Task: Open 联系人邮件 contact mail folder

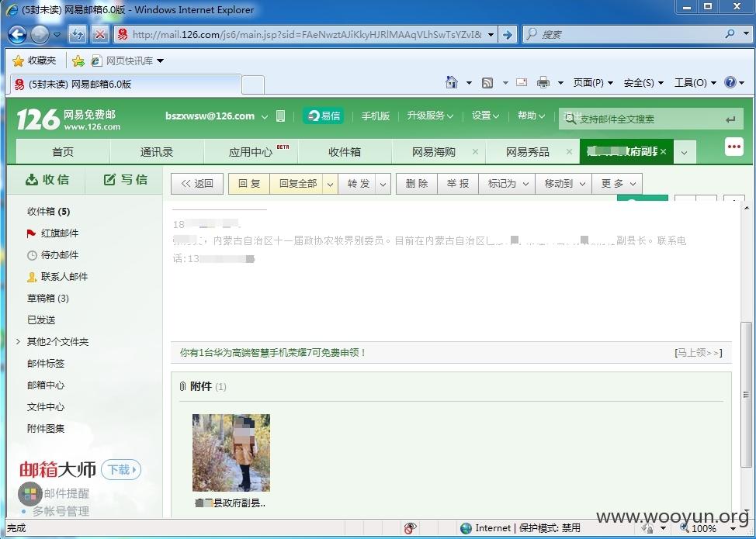Action: coord(57,277)
